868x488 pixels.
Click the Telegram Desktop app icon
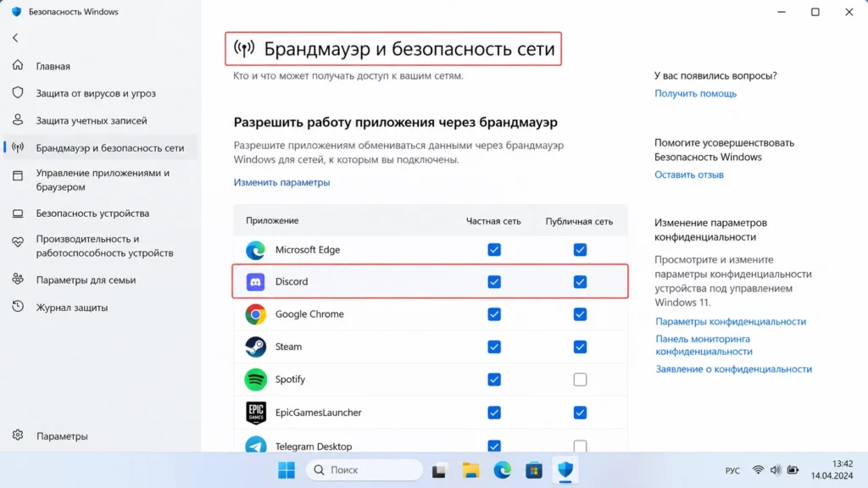(255, 445)
